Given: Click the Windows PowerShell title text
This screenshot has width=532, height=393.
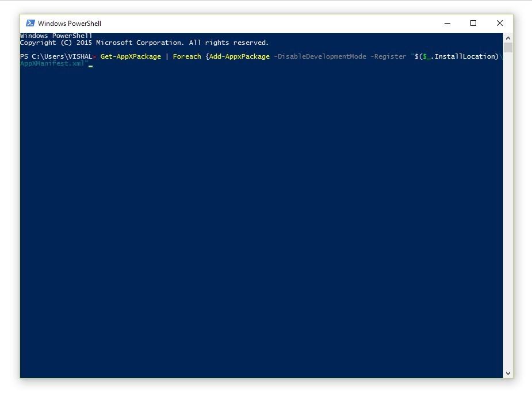Looking at the screenshot, I should click(70, 24).
